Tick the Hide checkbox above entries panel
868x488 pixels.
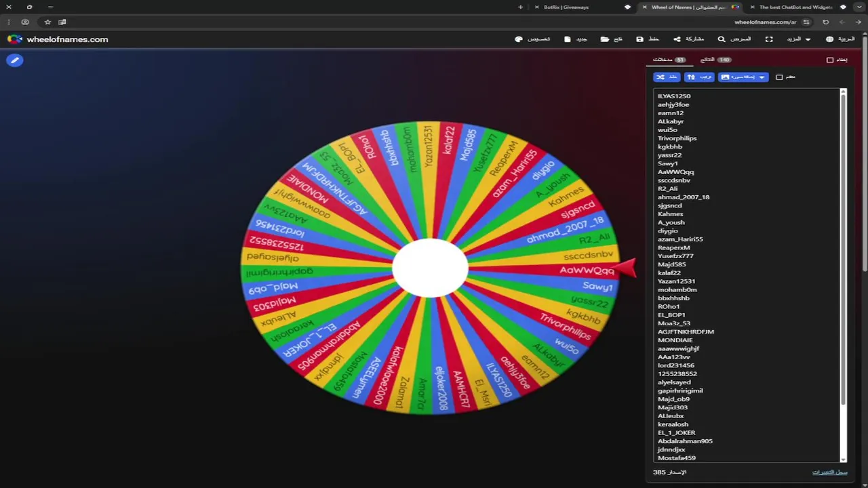pos(830,60)
